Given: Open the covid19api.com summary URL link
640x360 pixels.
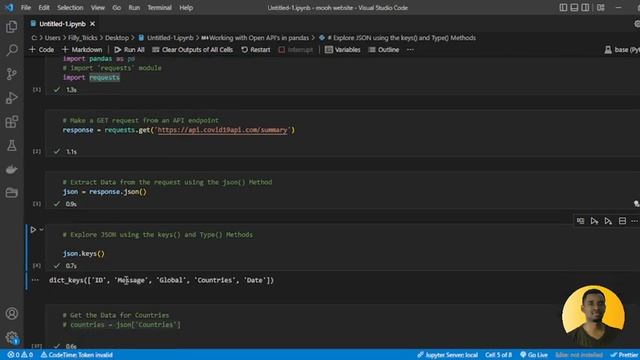Looking at the screenshot, I should (x=222, y=130).
